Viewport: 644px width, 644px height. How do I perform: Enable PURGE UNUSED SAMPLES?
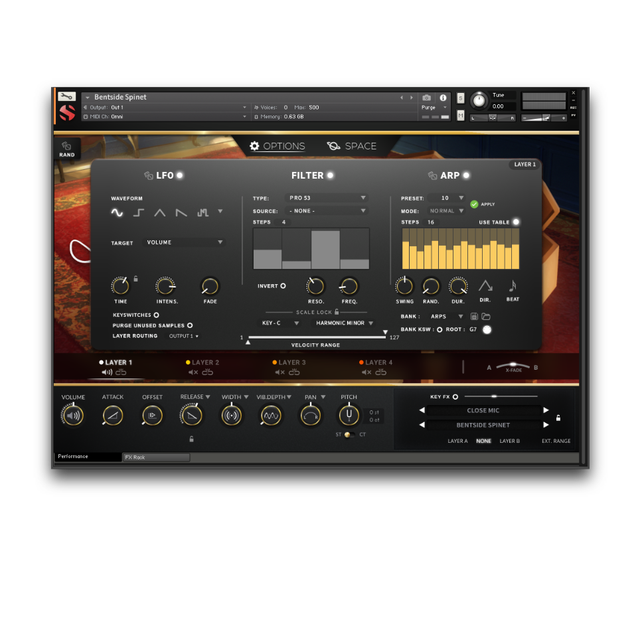click(x=189, y=325)
